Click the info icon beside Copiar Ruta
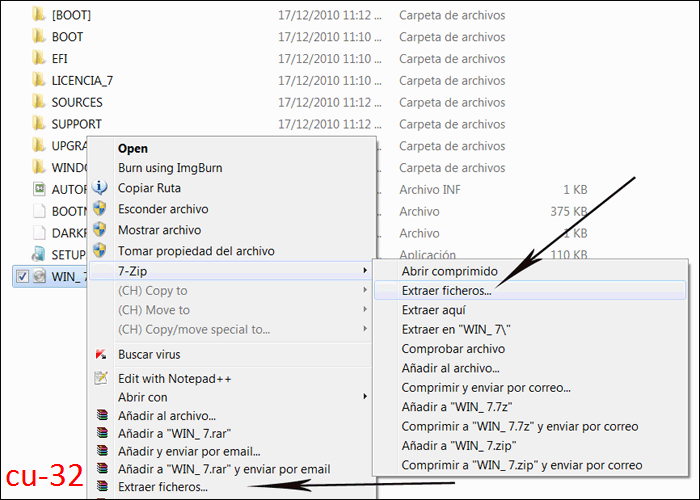 coord(100,188)
